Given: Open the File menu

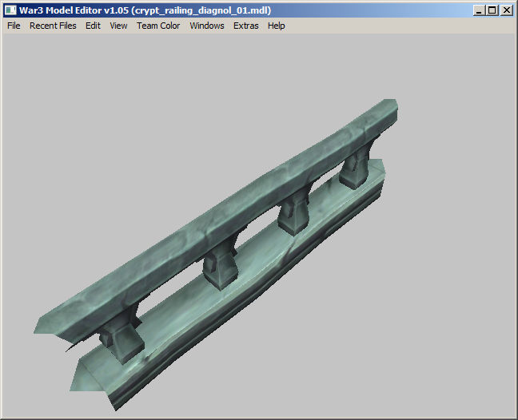Looking at the screenshot, I should pos(14,26).
